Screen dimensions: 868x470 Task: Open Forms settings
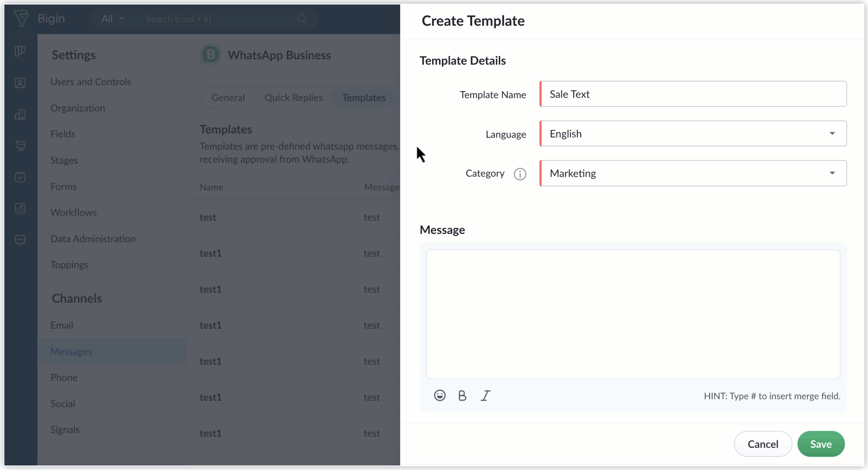pyautogui.click(x=63, y=186)
